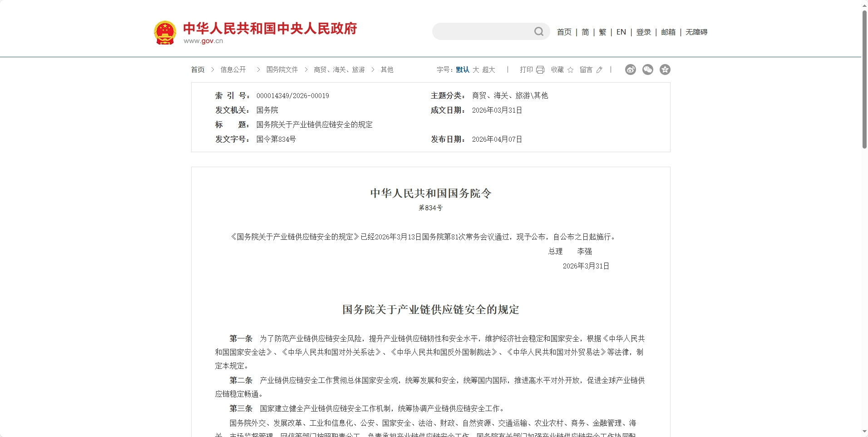The width and height of the screenshot is (868, 437).
Task: Click inside the search input box
Action: [481, 31]
